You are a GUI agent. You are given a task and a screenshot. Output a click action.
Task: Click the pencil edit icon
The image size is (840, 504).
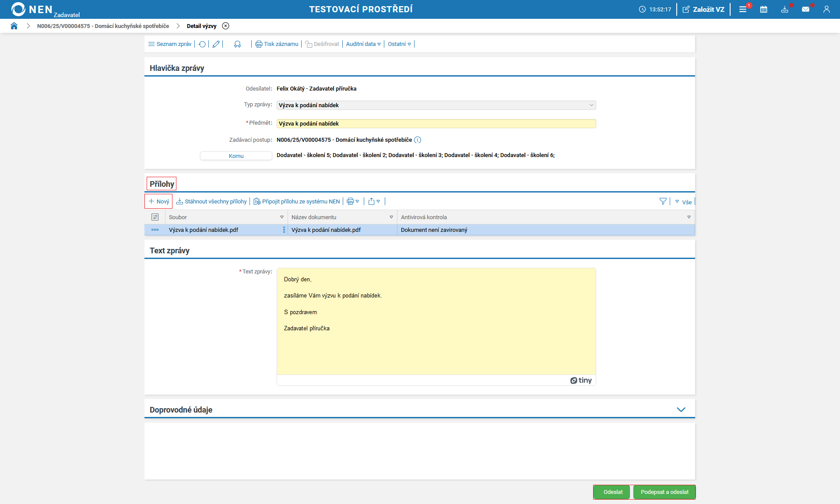[x=216, y=44]
